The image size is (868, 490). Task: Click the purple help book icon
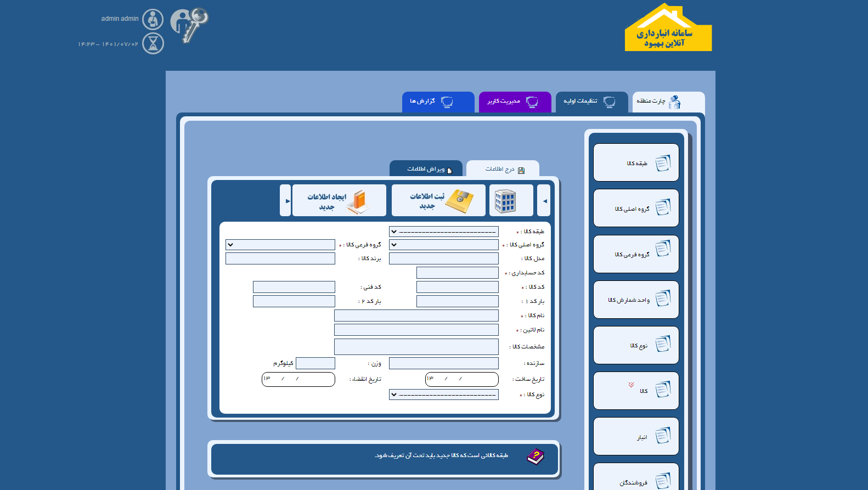tap(535, 457)
